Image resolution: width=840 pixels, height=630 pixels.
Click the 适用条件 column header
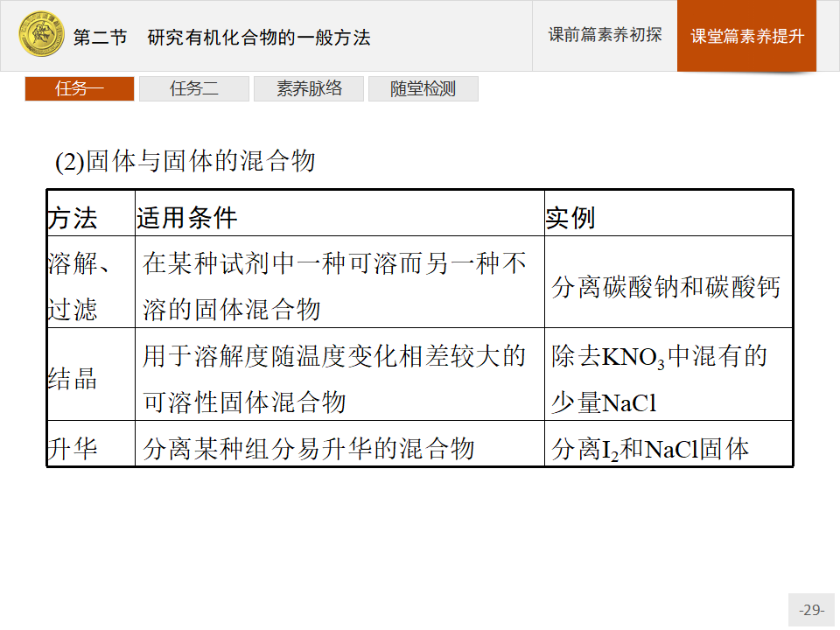click(x=339, y=213)
